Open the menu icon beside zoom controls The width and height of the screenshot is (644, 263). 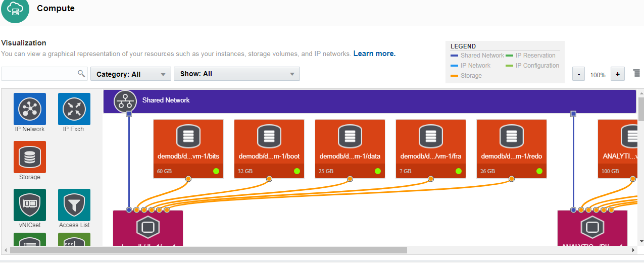[636, 74]
